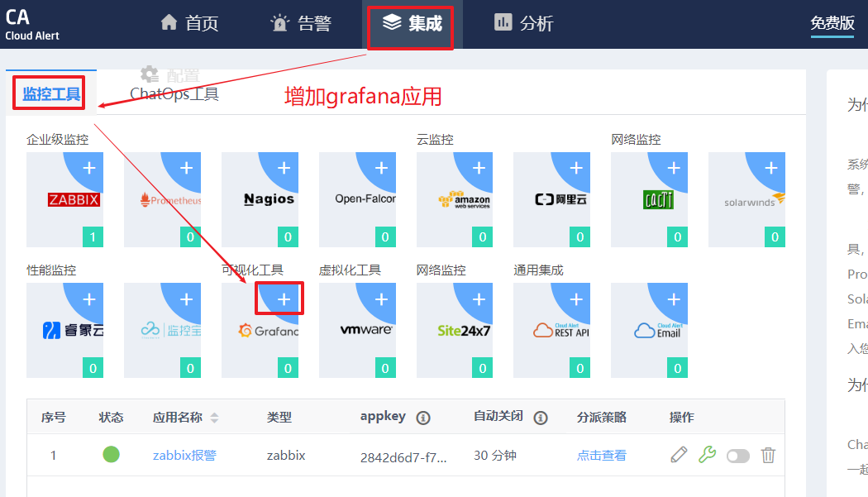Add an Email integration via plus
The height and width of the screenshot is (497, 868).
[674, 299]
